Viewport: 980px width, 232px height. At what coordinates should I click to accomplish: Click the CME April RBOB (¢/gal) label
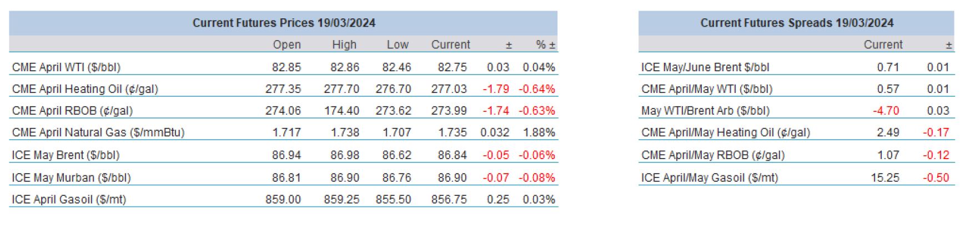click(x=72, y=111)
